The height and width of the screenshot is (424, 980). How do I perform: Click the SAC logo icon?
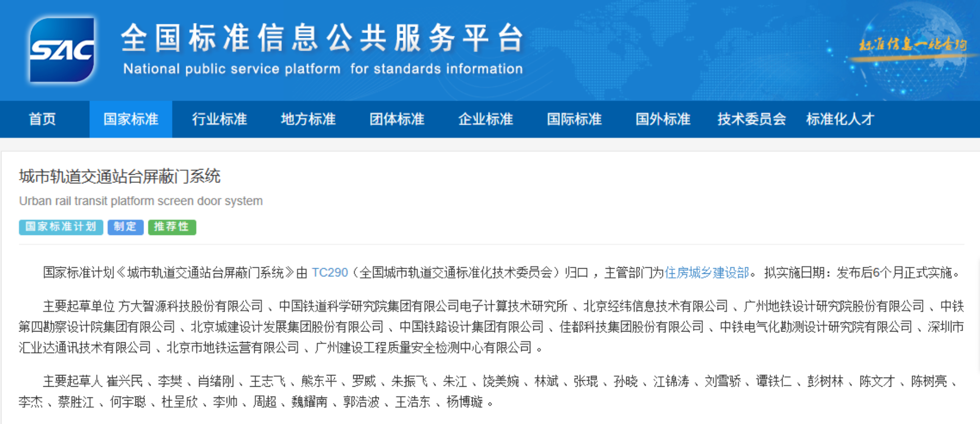(x=62, y=50)
